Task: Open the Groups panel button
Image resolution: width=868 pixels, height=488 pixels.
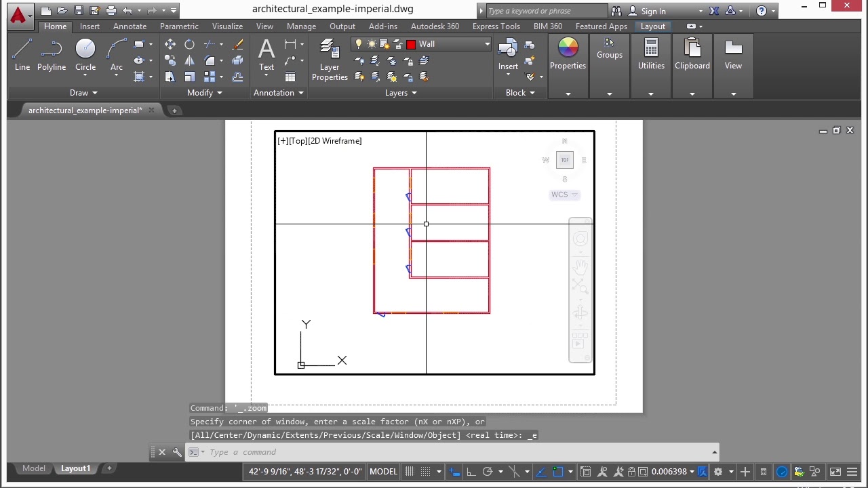Action: pos(610,49)
